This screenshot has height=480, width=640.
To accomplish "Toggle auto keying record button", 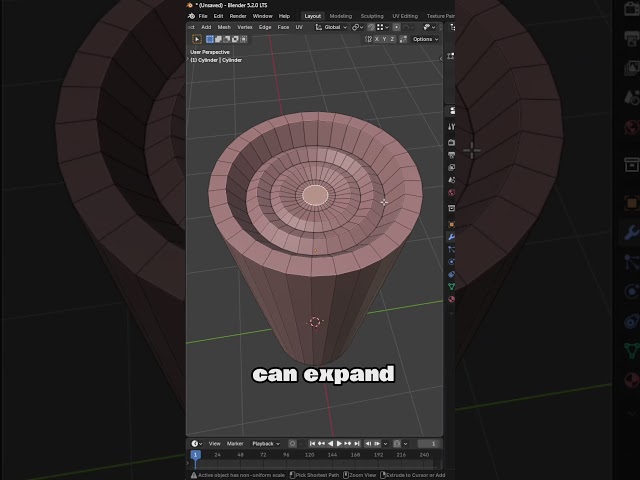I will click(293, 444).
